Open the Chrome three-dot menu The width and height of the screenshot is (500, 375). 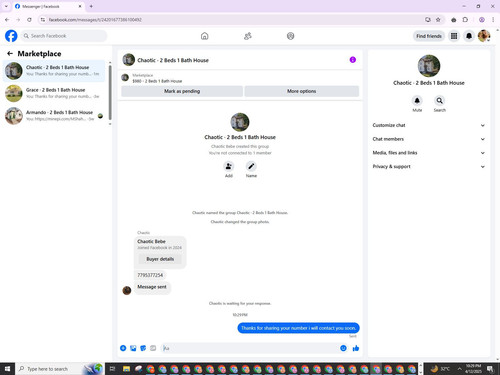(493, 20)
